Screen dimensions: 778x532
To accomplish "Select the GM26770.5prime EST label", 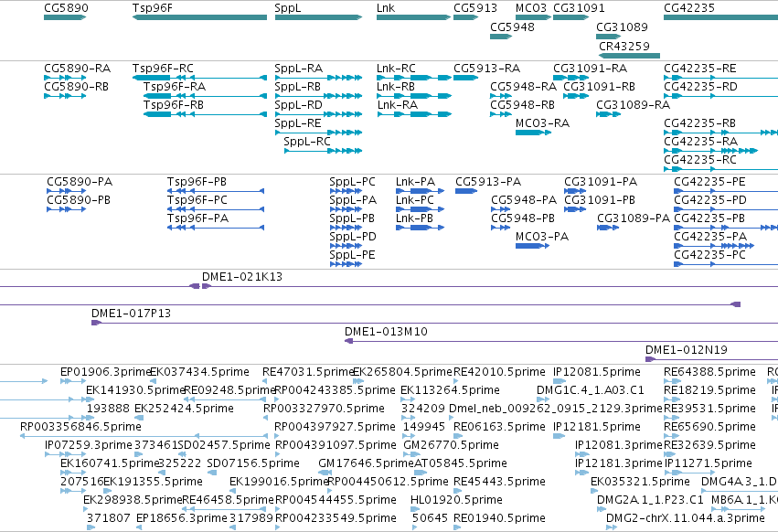I will click(451, 445).
